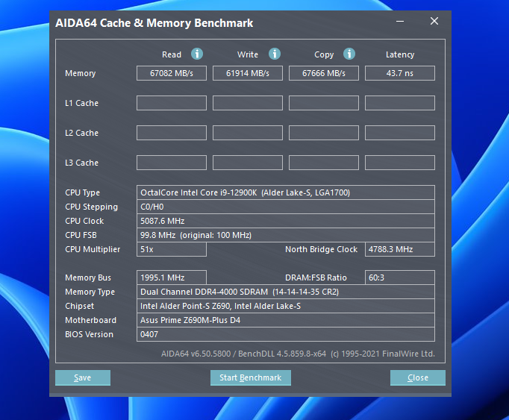Click CPU Multiplier value 51x
Viewport: 509px width, 420px height.
click(x=172, y=249)
